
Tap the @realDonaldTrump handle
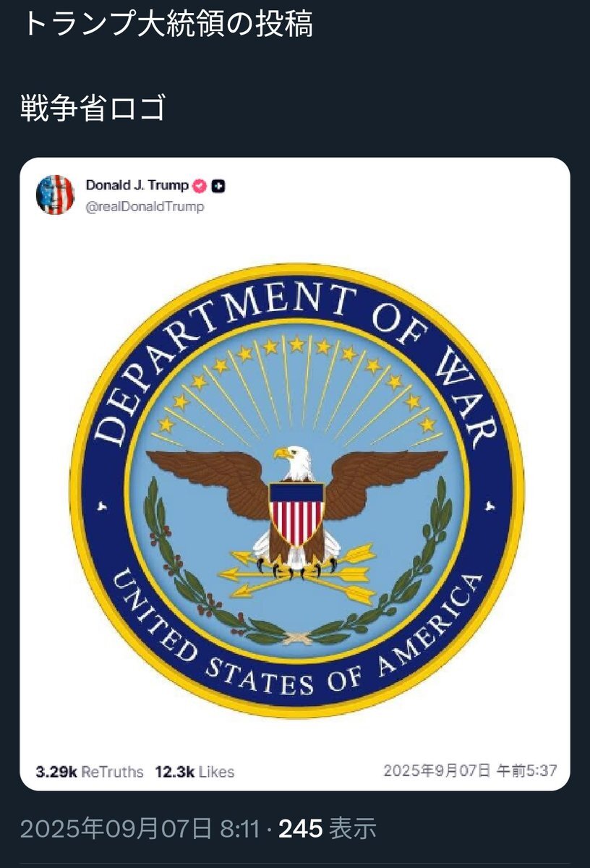coord(145,207)
